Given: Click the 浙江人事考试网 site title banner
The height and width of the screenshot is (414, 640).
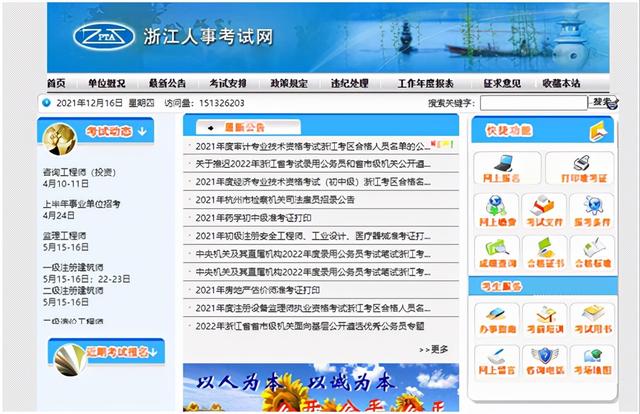Looking at the screenshot, I should point(208,37).
